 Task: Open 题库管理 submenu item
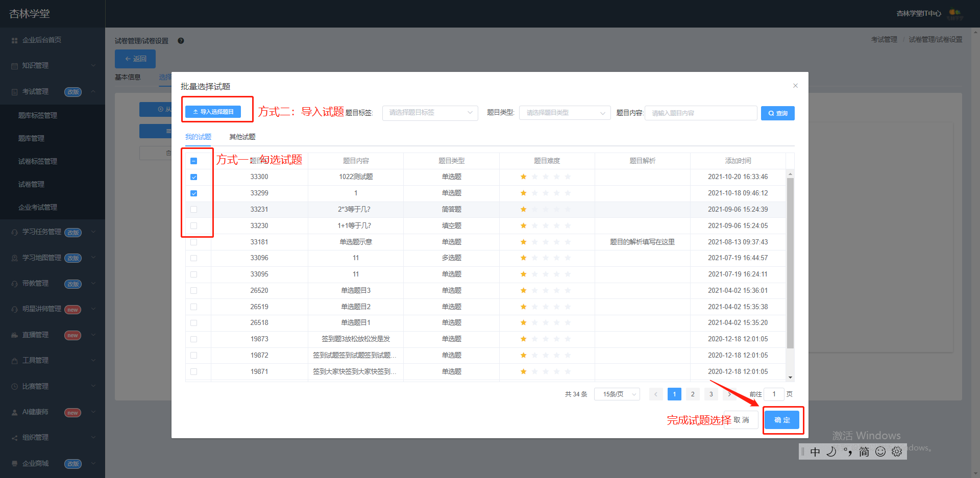point(53,138)
